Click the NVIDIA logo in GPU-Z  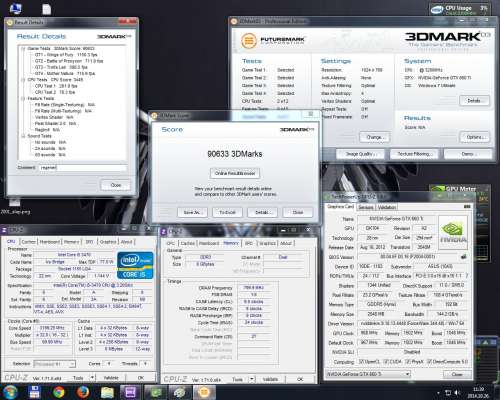(x=453, y=232)
